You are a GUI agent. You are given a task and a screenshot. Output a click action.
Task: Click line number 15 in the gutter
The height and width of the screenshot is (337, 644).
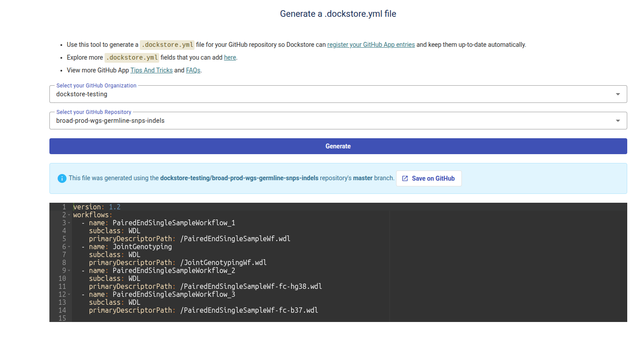click(x=62, y=318)
